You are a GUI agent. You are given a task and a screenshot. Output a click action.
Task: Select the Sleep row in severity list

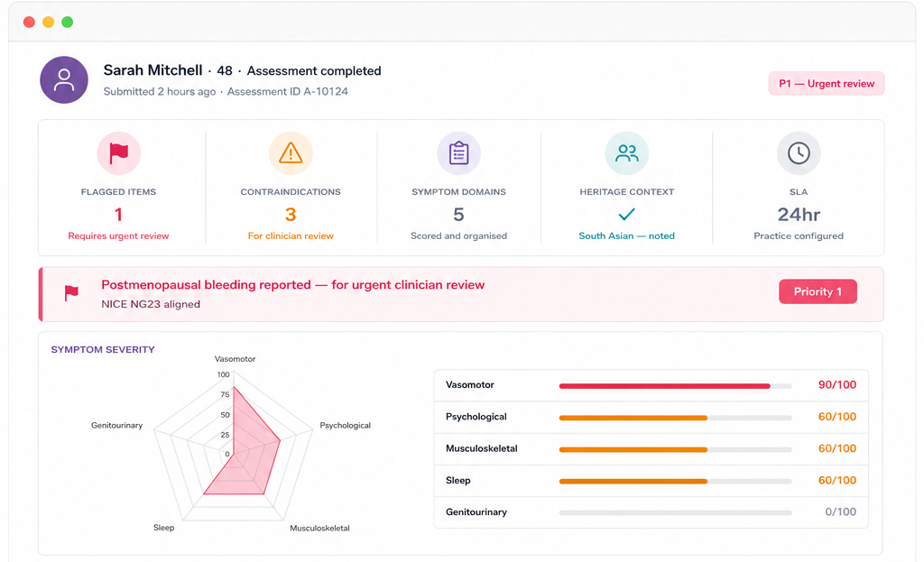pos(651,480)
